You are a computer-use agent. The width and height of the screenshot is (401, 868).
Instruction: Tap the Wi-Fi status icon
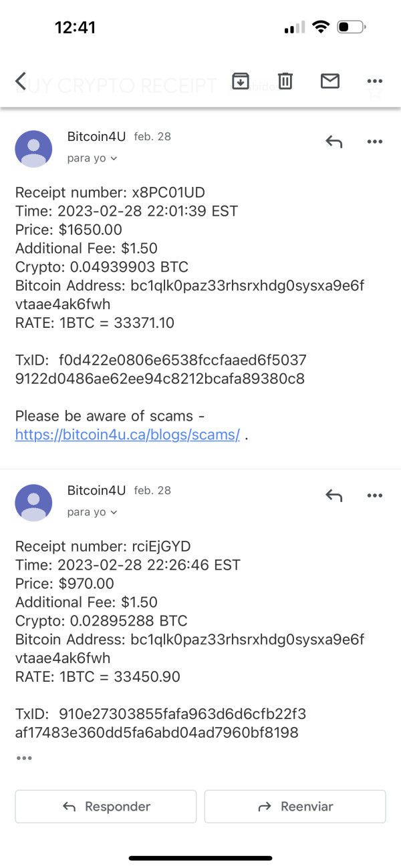click(x=321, y=27)
